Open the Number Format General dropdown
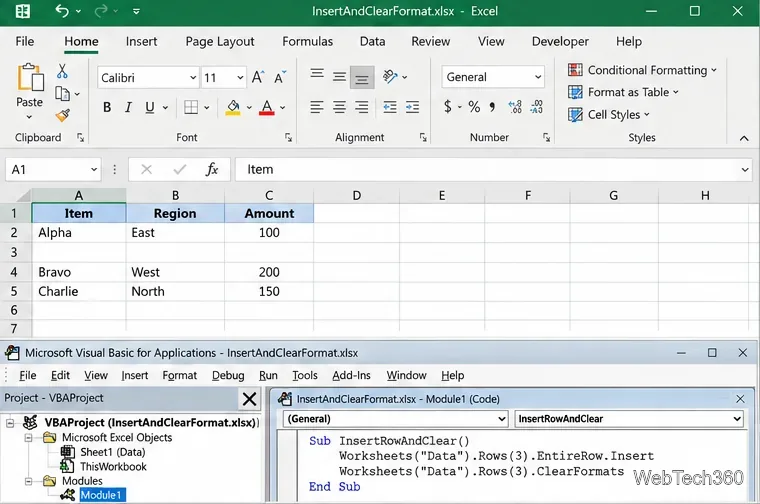Image resolution: width=760 pixels, height=504 pixels. point(538,77)
